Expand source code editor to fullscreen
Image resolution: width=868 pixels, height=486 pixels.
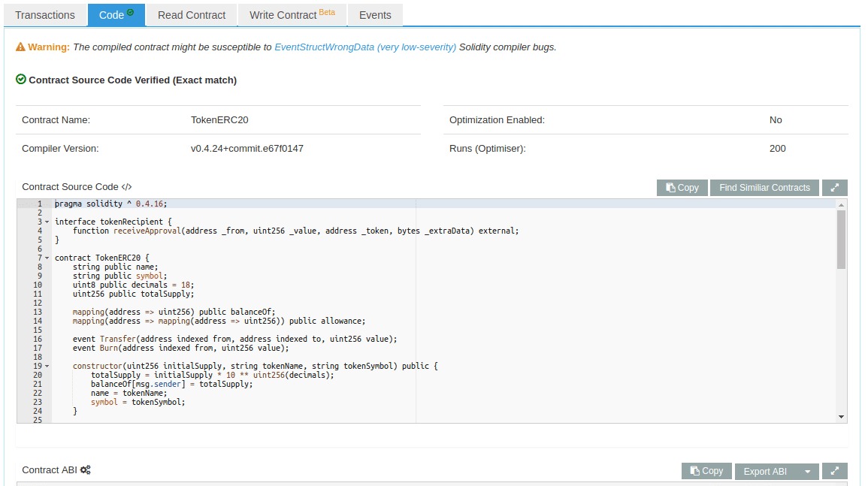click(835, 188)
